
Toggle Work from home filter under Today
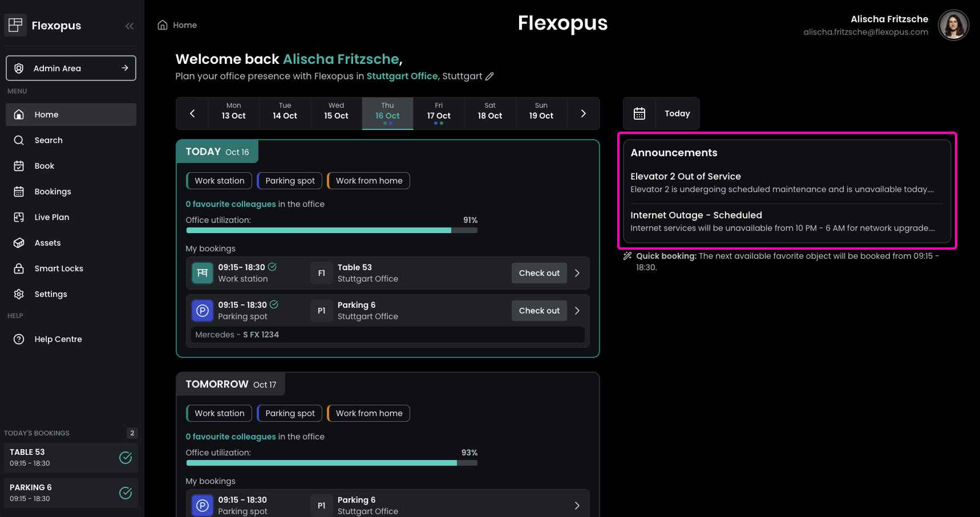pyautogui.click(x=368, y=181)
